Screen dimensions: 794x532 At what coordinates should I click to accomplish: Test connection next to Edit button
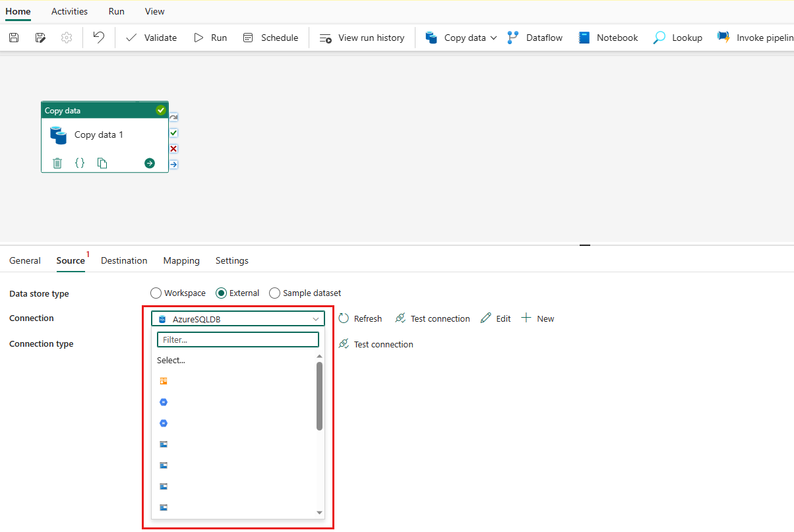(433, 318)
